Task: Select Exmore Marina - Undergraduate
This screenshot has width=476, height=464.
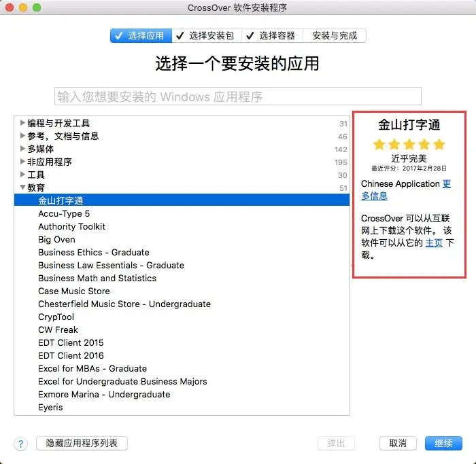Action: click(182, 394)
